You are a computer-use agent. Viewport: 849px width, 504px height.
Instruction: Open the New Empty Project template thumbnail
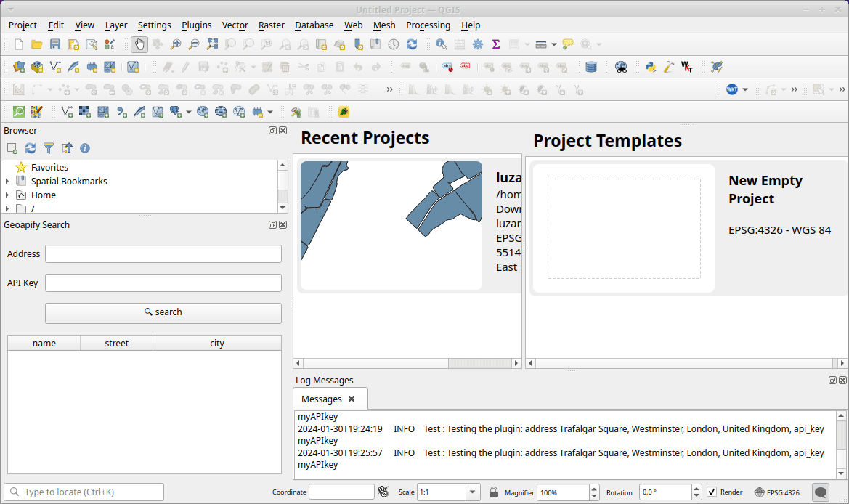[624, 229]
